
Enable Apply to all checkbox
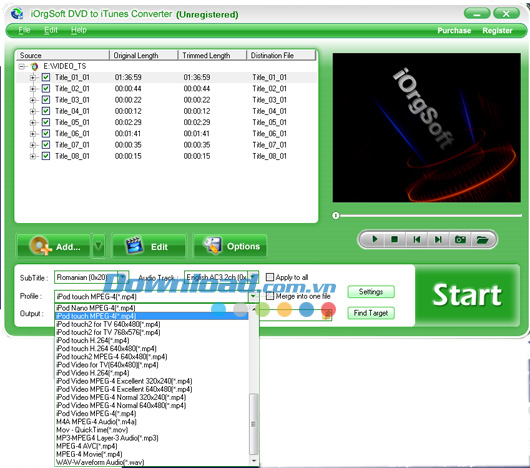click(x=269, y=277)
